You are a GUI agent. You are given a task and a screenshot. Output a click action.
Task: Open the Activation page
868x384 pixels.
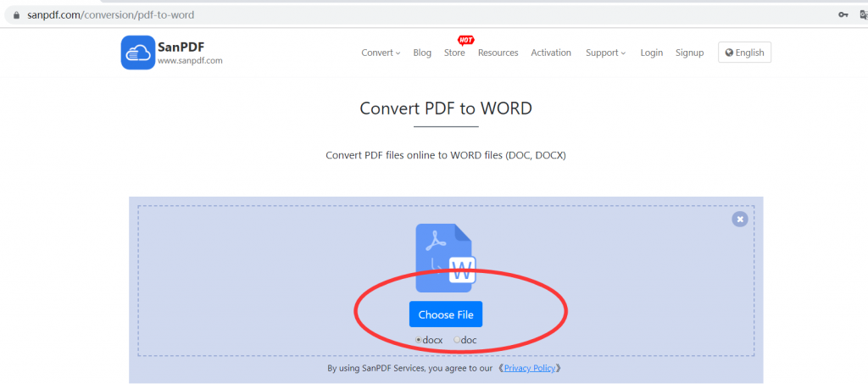(x=551, y=53)
